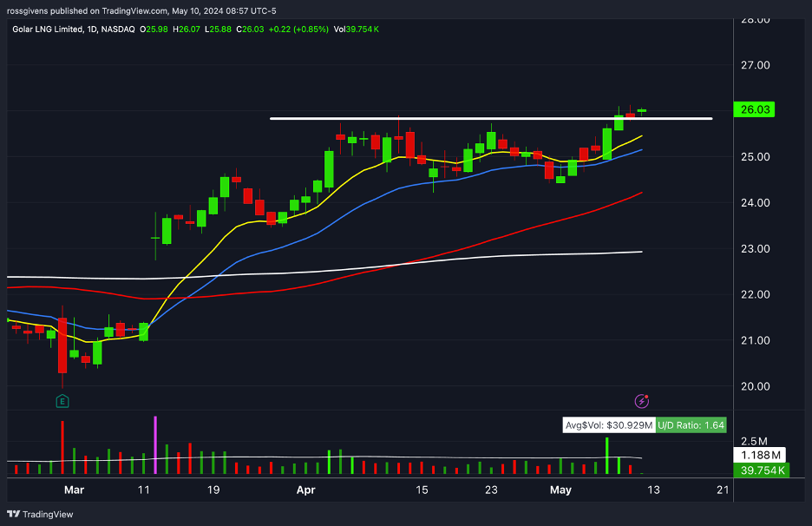The image size is (812, 526).
Task: Click the tall red volume bar near Mar
Action: pos(62,447)
